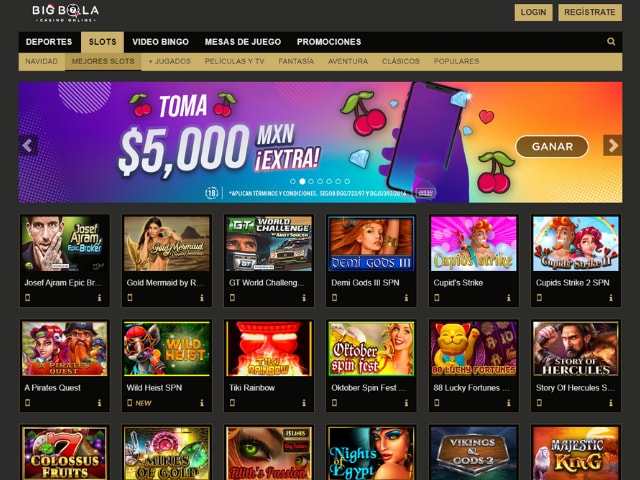Show info icon for Josef Ajram Epic Broker
640x480 pixels.
[99, 298]
